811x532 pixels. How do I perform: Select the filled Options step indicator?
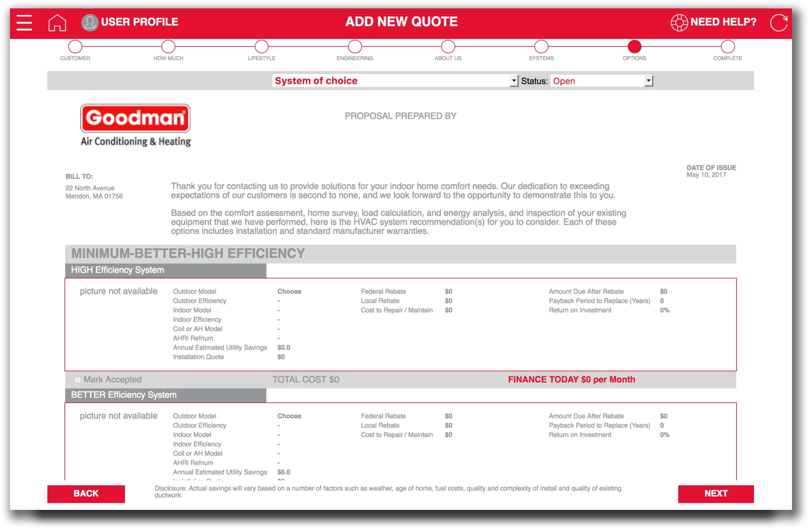pos(634,47)
